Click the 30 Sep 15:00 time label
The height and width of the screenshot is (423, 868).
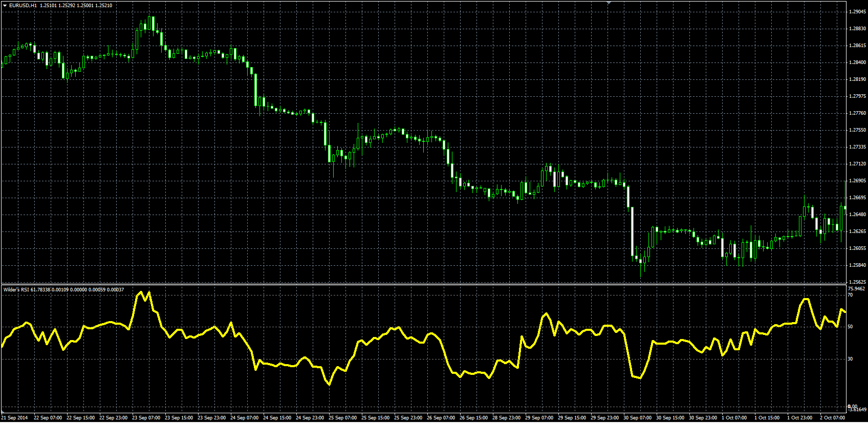point(670,418)
